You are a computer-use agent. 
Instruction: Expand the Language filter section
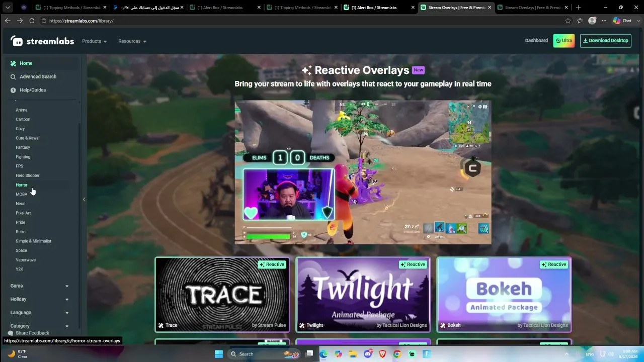click(x=40, y=313)
